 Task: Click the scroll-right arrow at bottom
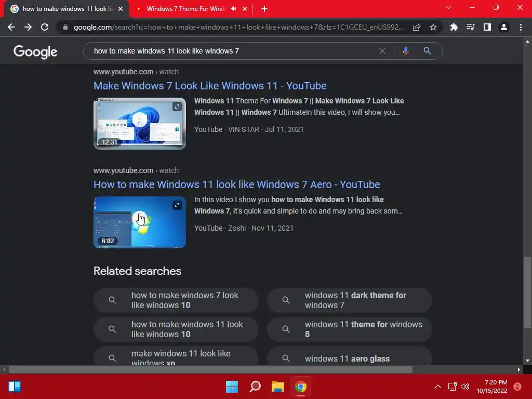pyautogui.click(x=519, y=369)
